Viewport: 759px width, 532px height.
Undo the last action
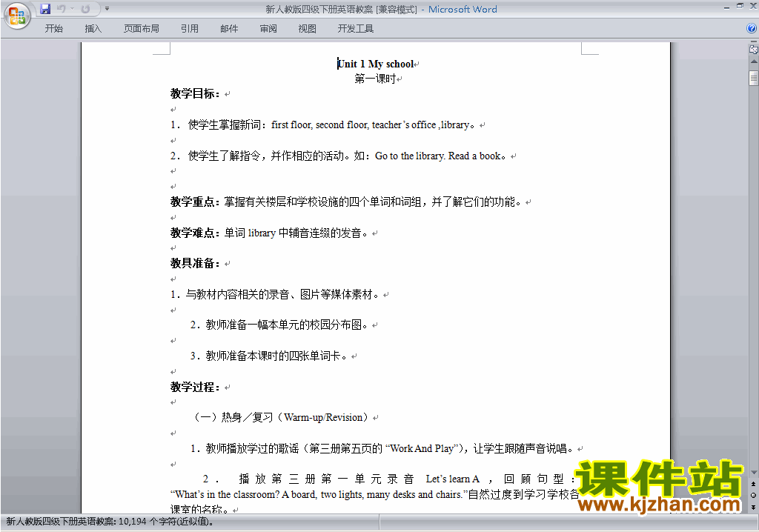click(x=61, y=9)
